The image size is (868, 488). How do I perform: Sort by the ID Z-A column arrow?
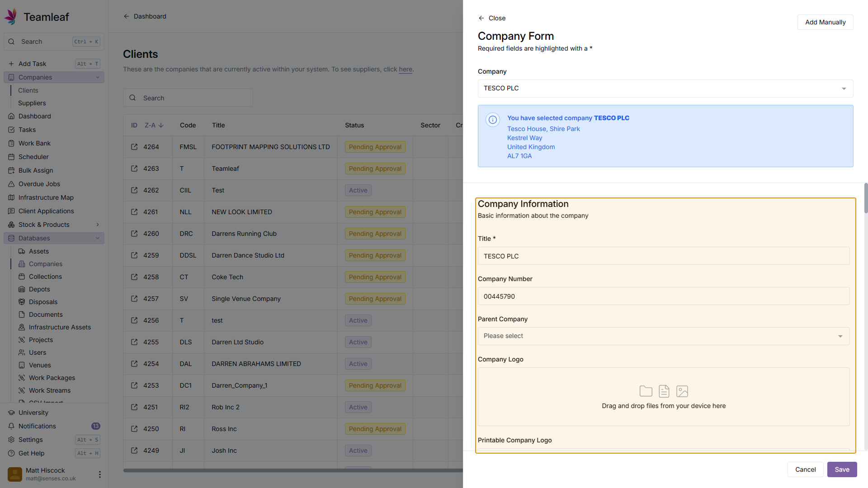(161, 125)
